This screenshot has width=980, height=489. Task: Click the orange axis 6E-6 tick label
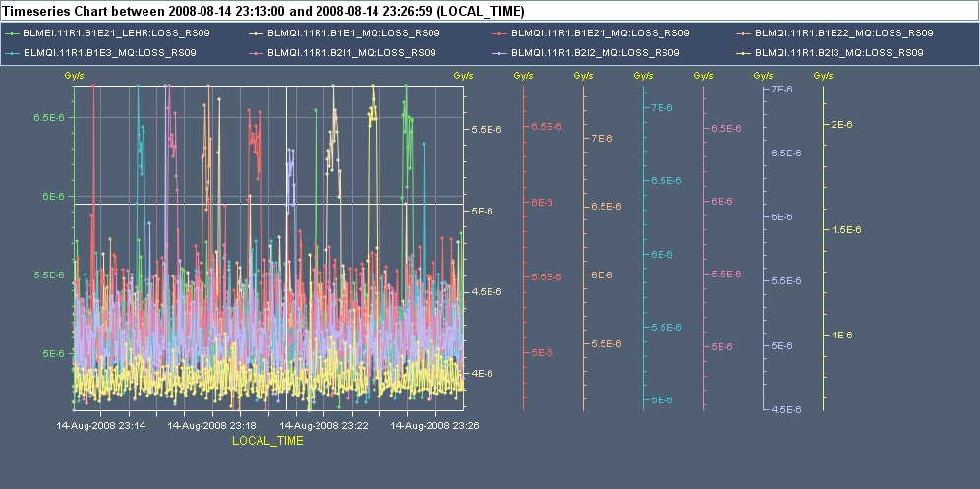click(602, 275)
